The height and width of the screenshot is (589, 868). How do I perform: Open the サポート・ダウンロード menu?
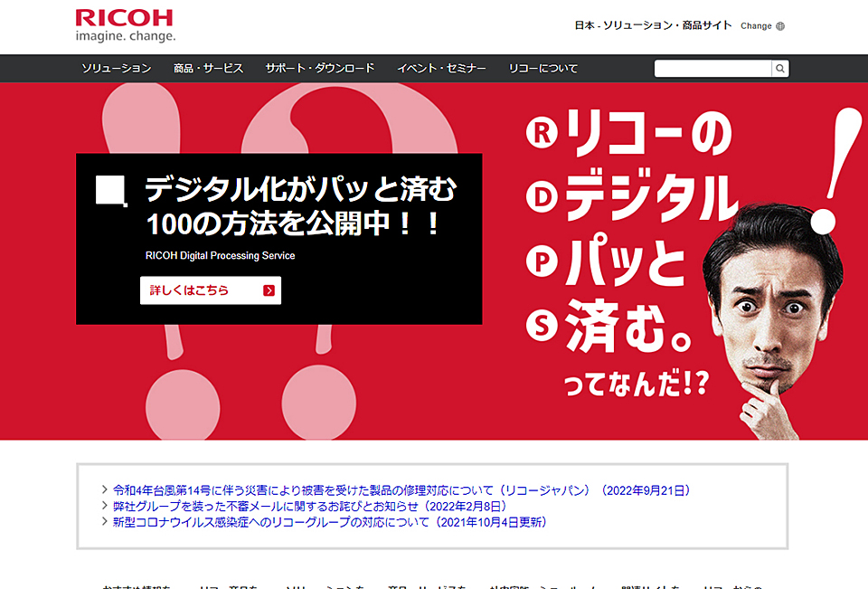pyautogui.click(x=320, y=69)
